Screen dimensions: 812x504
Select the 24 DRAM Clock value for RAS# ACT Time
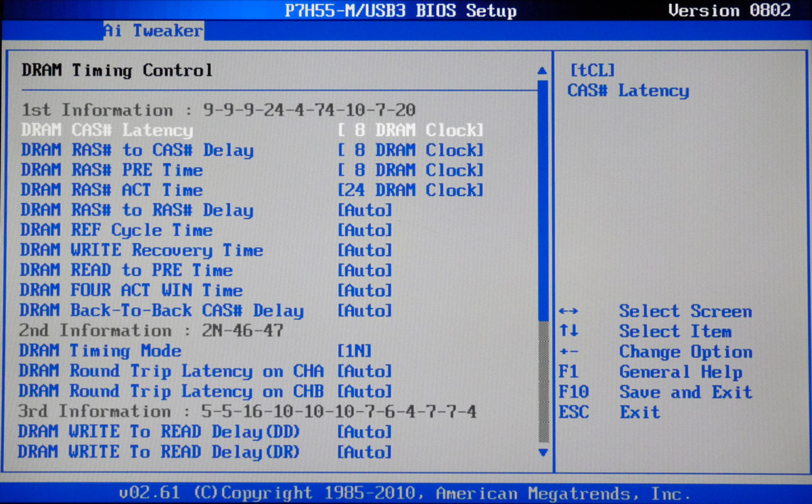point(411,190)
